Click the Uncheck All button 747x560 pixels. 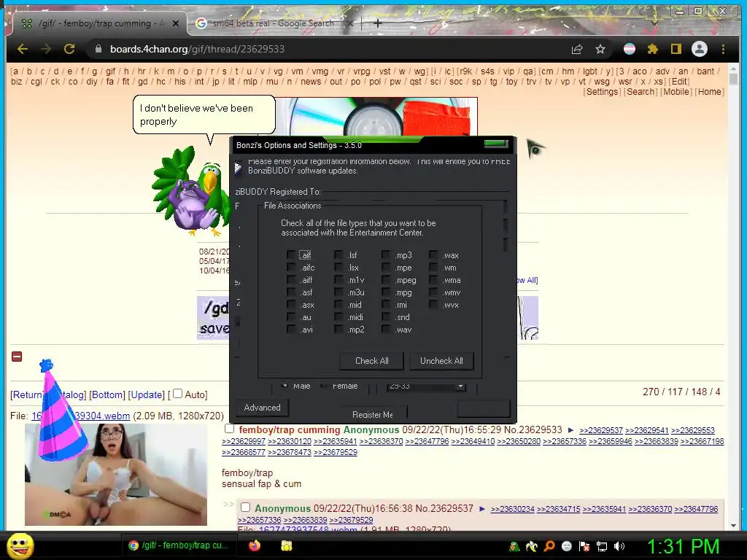coord(441,361)
